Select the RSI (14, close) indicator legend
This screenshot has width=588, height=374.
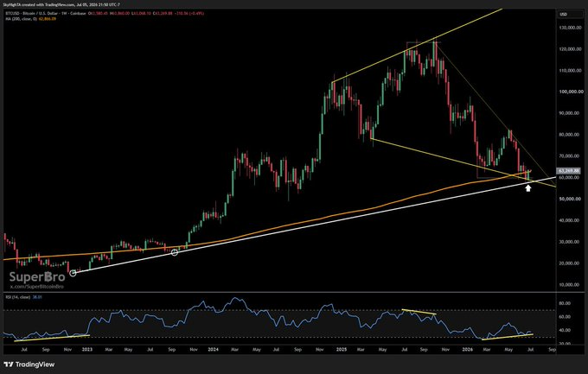point(18,297)
